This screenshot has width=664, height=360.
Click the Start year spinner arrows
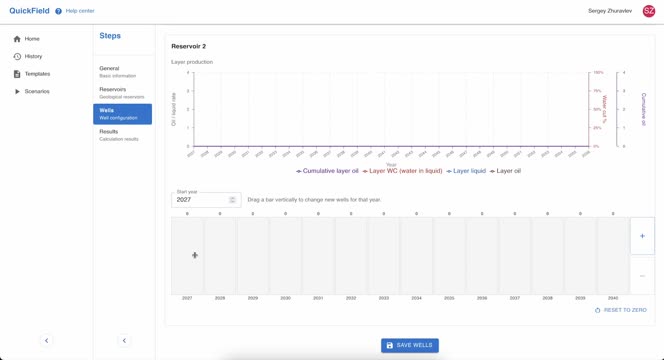point(232,200)
